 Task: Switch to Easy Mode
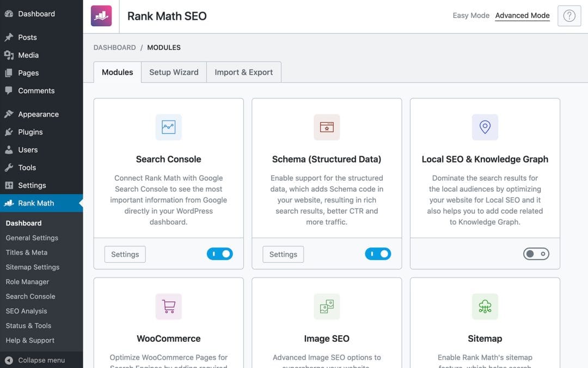(x=471, y=15)
